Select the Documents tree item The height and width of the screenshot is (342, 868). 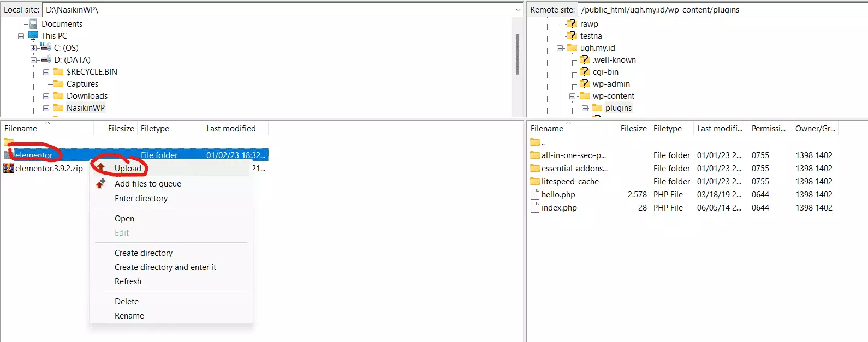(62, 24)
